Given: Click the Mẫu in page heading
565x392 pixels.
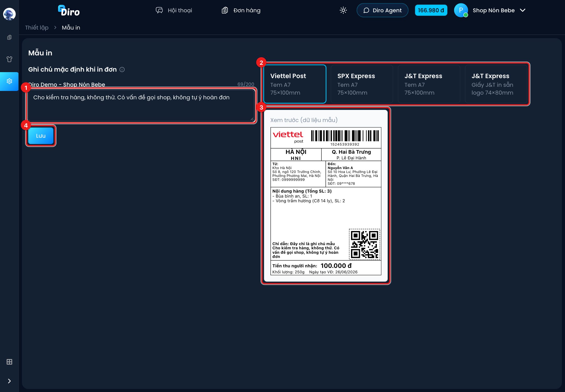Looking at the screenshot, I should coord(40,53).
